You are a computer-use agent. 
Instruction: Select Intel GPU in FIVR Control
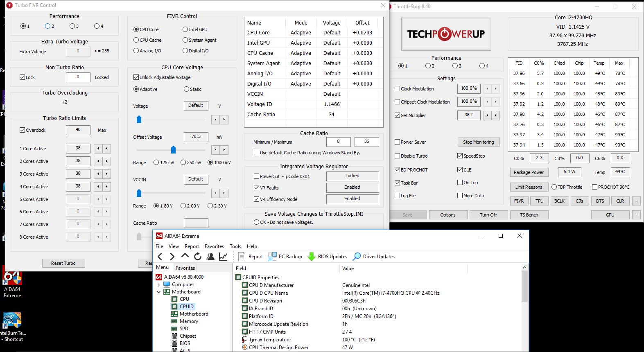pyautogui.click(x=185, y=29)
